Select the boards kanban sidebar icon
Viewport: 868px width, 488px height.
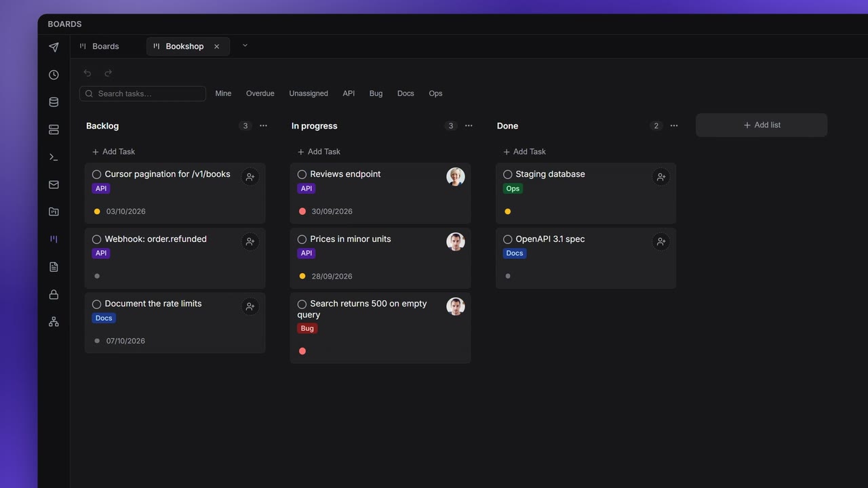(54, 239)
